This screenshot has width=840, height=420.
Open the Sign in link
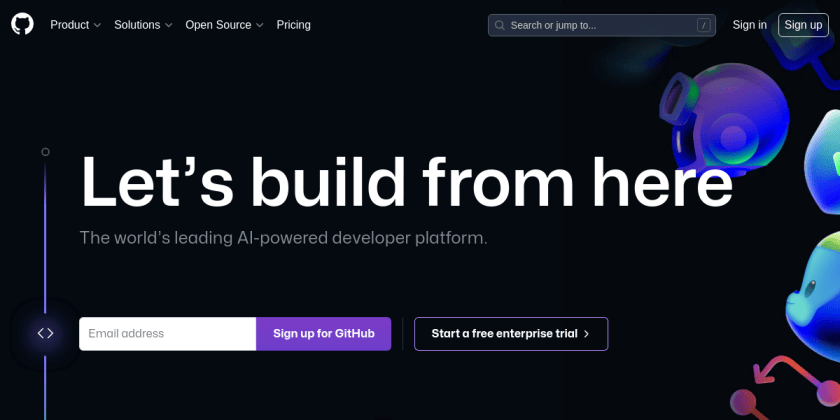coord(749,25)
